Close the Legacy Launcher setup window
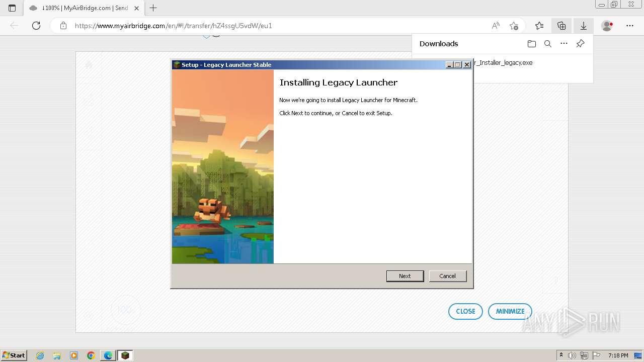Screen dimensions: 644x362 [x=467, y=65]
